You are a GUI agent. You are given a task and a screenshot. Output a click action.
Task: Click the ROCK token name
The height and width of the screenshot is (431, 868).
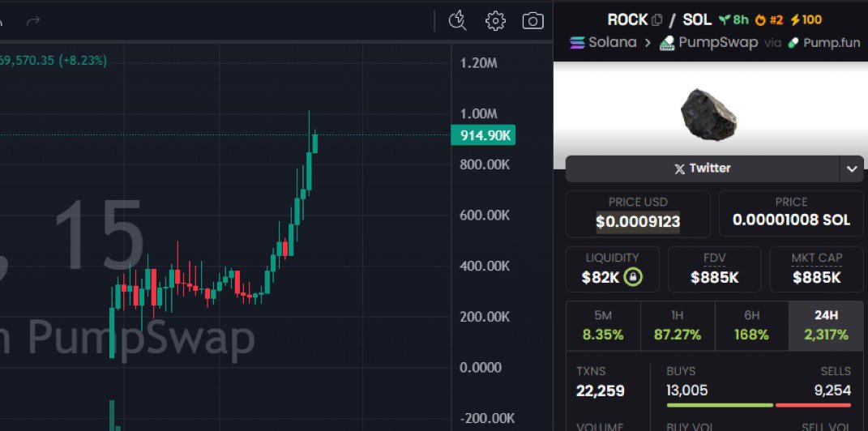[x=627, y=20]
